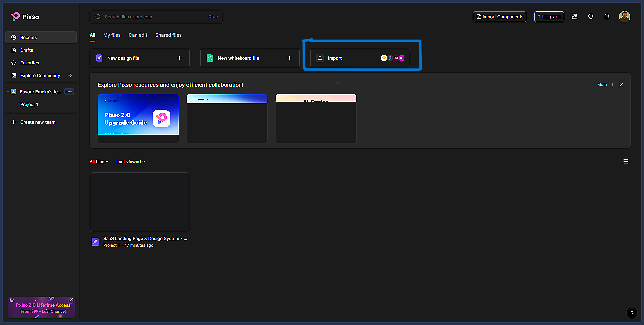Click the plus icon on New whiteboard file
Image resolution: width=644 pixels, height=325 pixels.
pyautogui.click(x=289, y=58)
